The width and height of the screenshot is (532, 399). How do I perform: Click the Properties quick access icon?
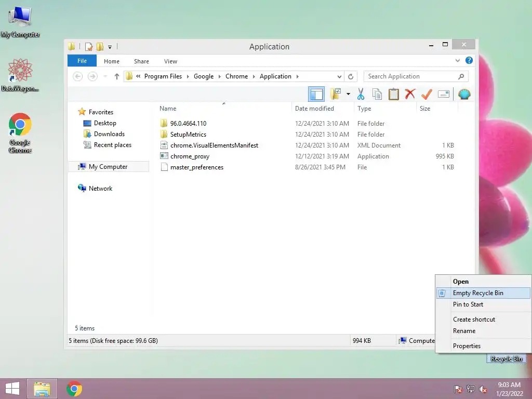pyautogui.click(x=88, y=46)
